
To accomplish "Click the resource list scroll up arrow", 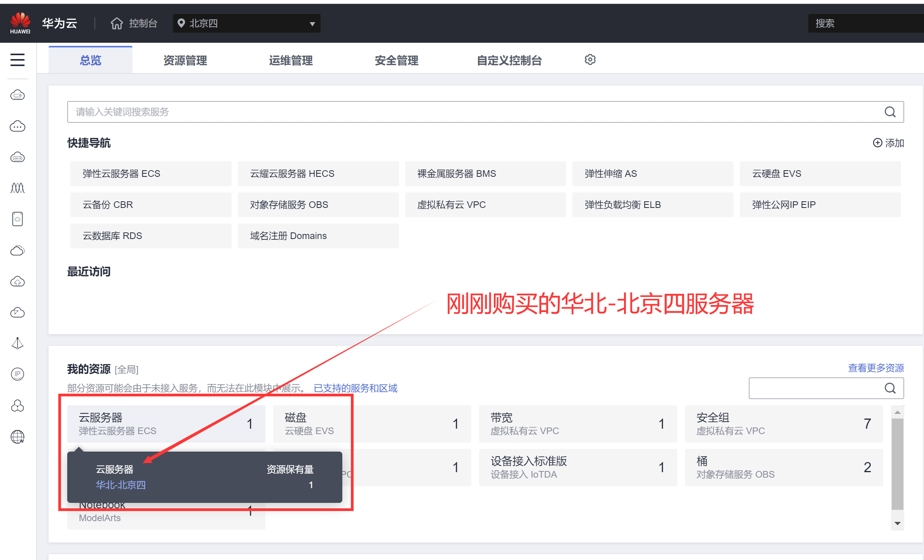I will pyautogui.click(x=898, y=413).
